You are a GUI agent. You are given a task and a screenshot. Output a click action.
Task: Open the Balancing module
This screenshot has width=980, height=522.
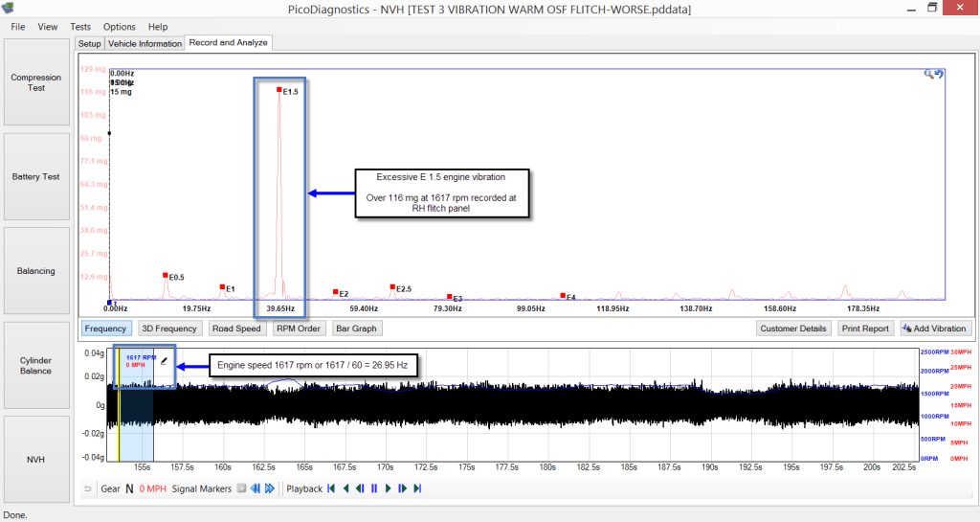36,271
